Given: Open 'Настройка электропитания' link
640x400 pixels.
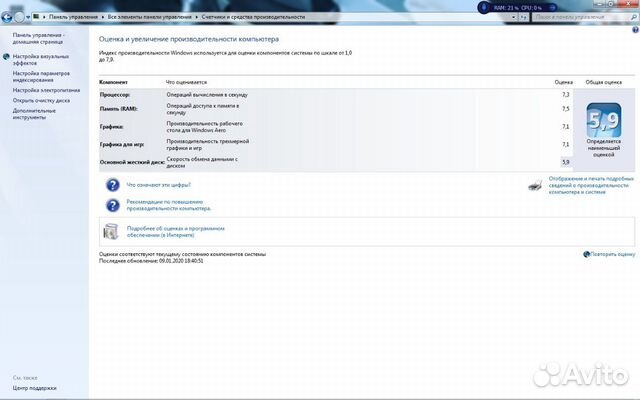Looking at the screenshot, I should coord(46,90).
